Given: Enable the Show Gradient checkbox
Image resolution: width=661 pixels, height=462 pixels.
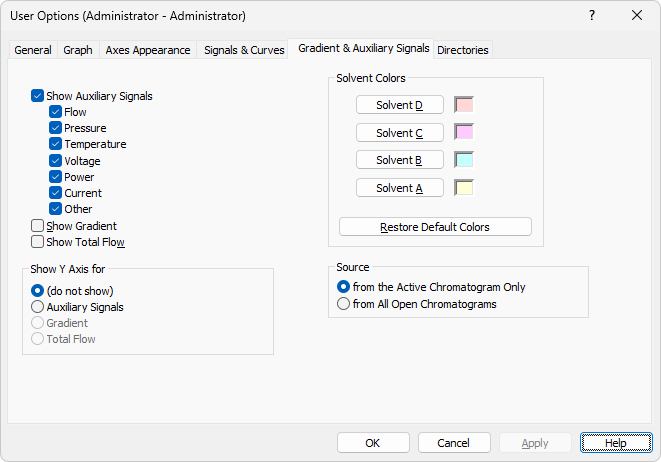Looking at the screenshot, I should click(x=38, y=226).
